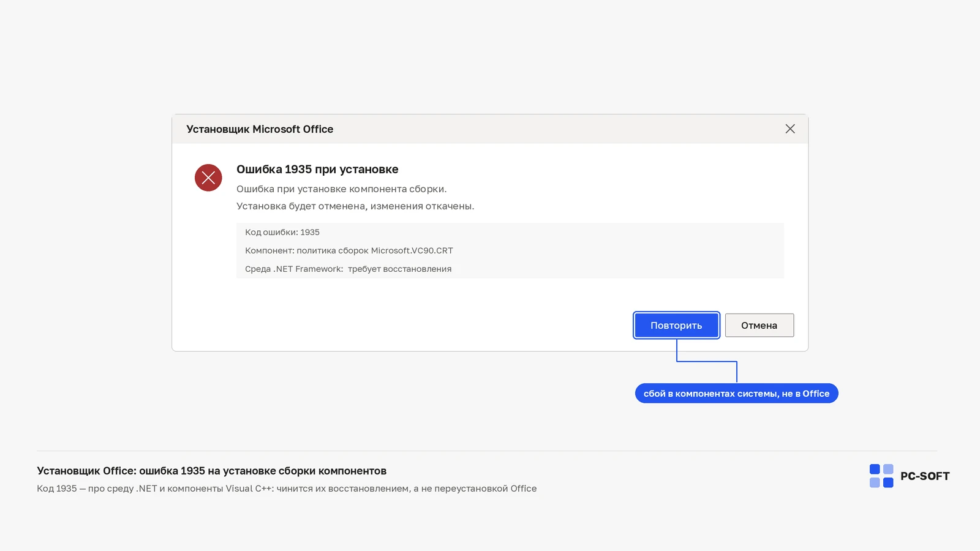Click the text "Ошибка при установке компонента сборки."
Image resolution: width=980 pixels, height=551 pixels.
pos(342,189)
